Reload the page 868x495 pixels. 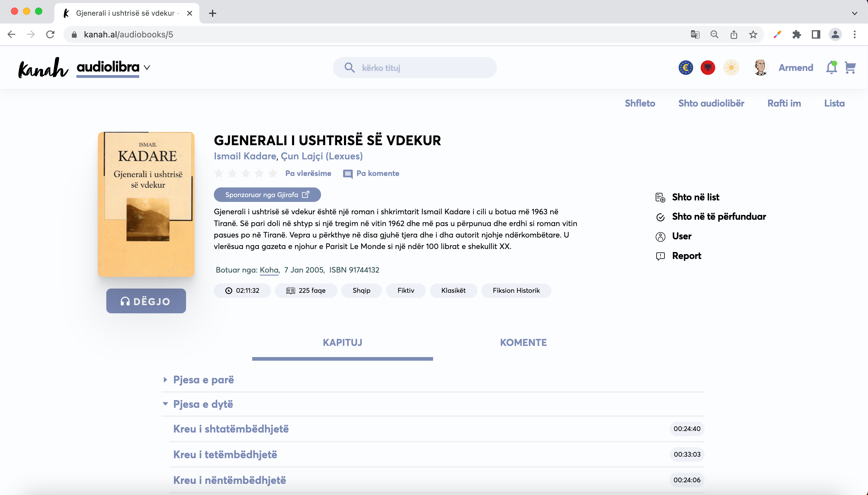(x=50, y=34)
